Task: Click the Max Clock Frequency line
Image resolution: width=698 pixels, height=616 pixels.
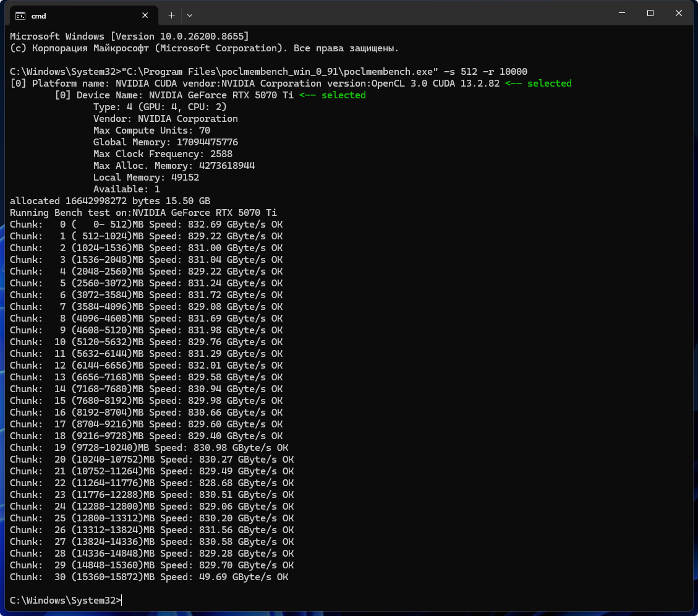Action: coord(163,154)
